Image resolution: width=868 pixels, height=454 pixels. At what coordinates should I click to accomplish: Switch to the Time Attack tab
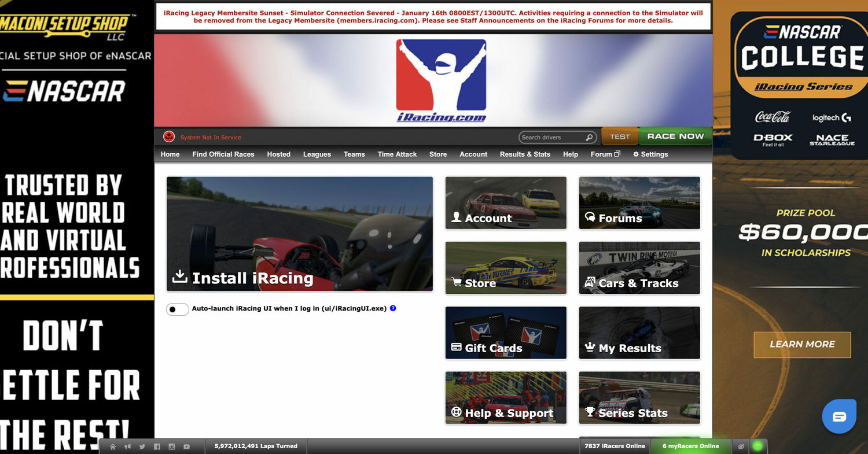pyautogui.click(x=396, y=154)
